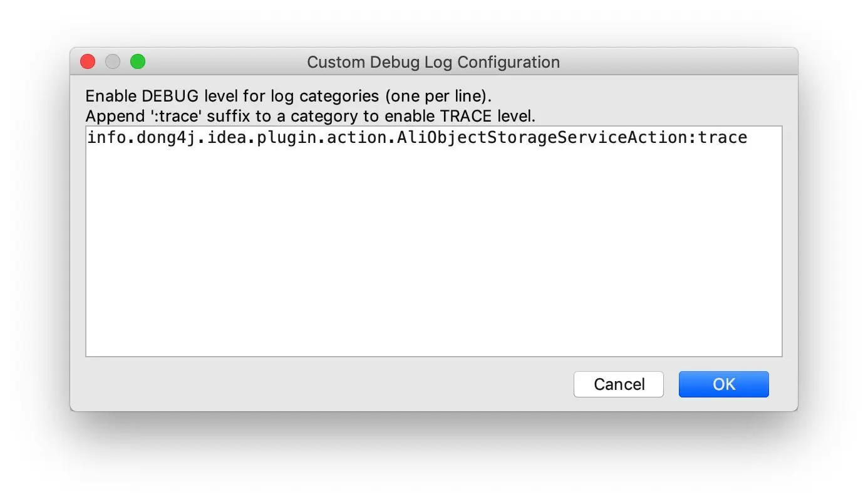Close the dialog with the red button
Viewport: 868px width, 504px height.
[88, 61]
